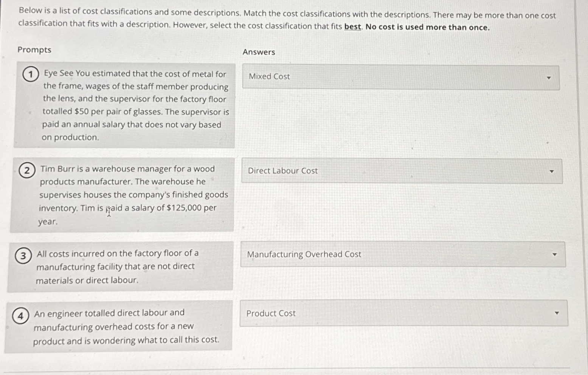Click the arrow on the Direct Labour Cost selector
The height and width of the screenshot is (375, 588).
point(552,171)
